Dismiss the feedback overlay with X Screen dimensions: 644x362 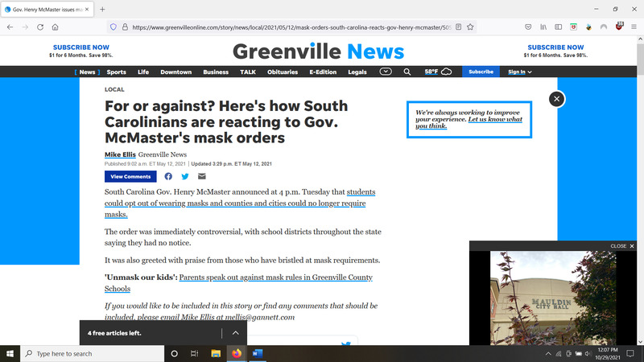pos(556,99)
